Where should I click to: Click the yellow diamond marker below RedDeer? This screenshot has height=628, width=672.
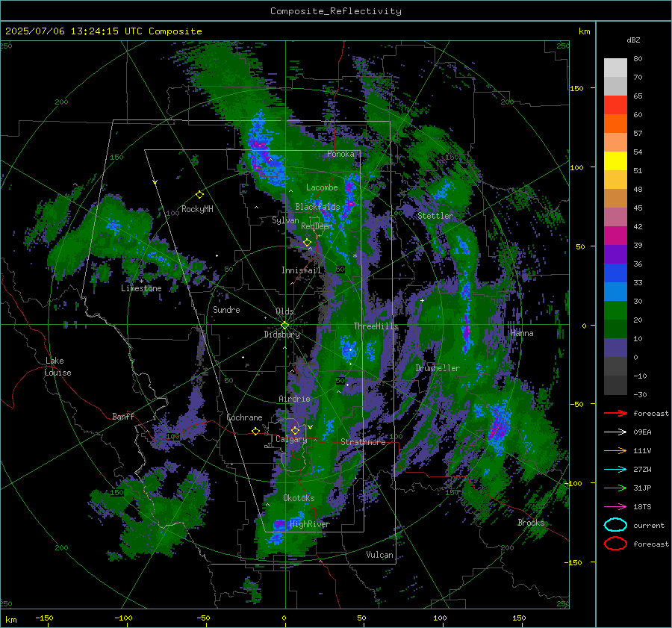[307, 243]
